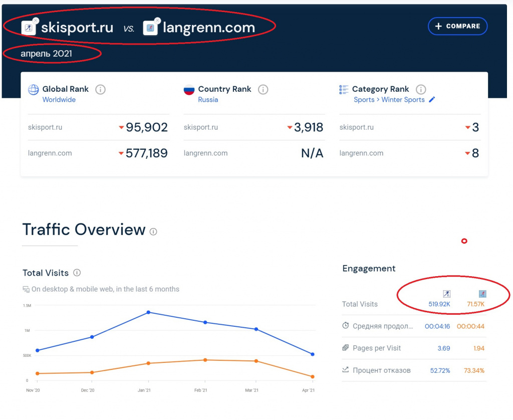Click langrenn.com country rank N/A
Viewport: 513px width, 420px height.
click(312, 153)
